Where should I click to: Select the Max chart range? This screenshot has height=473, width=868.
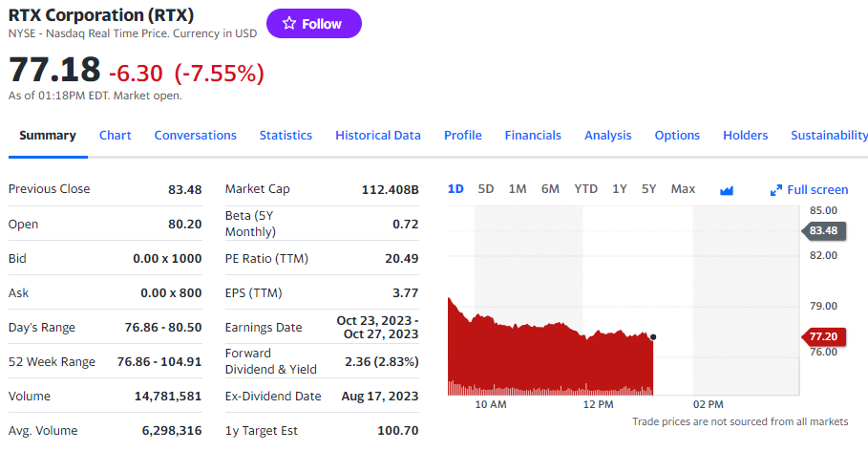point(683,188)
